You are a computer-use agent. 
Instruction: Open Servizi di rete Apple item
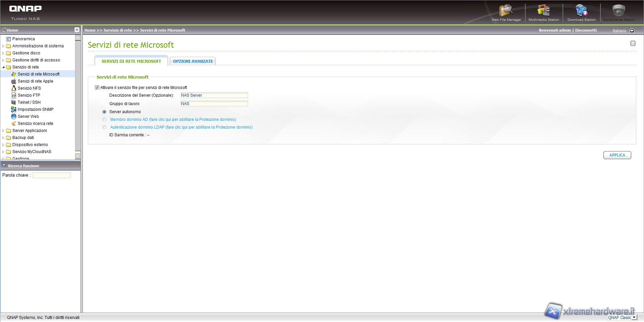pyautogui.click(x=35, y=81)
